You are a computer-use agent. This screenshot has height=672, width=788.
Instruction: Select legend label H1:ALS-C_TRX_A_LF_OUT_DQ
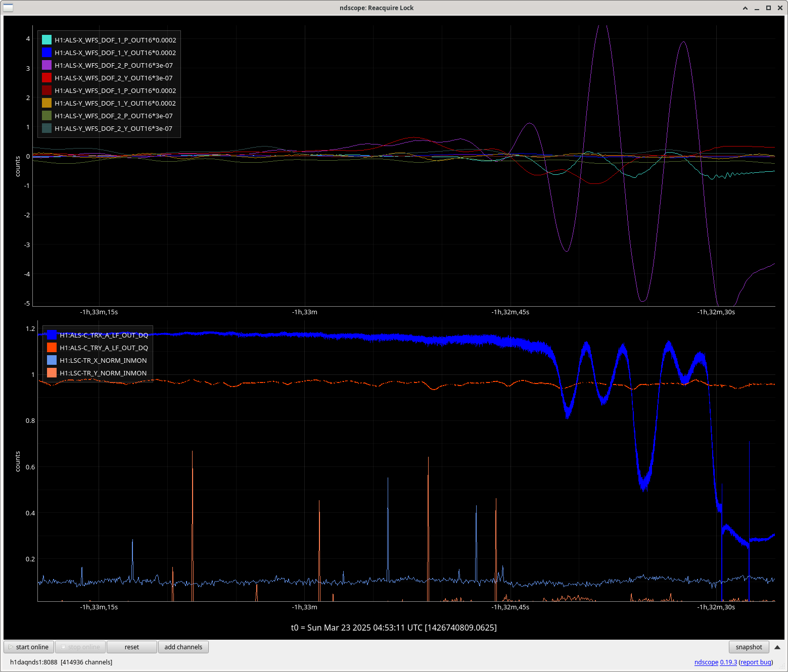click(x=104, y=335)
